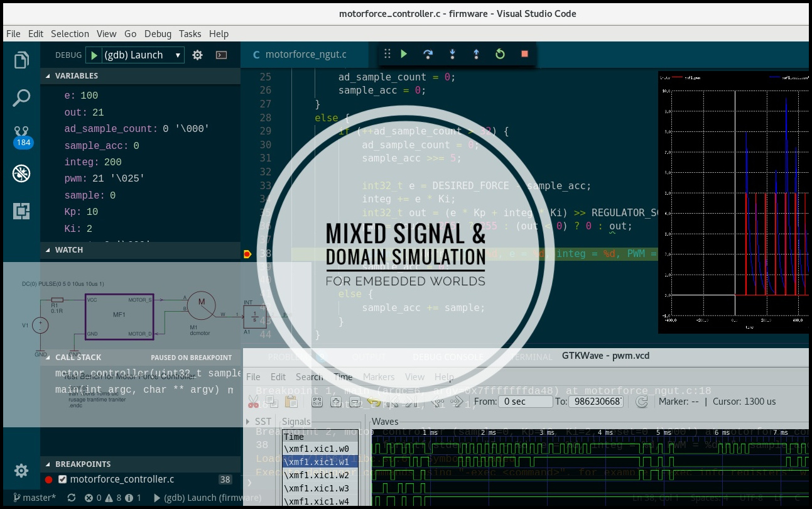Select signal \xmf1.xic1.w2 in GTKWave
Image resolution: width=812 pixels, height=509 pixels.
pyautogui.click(x=320, y=475)
